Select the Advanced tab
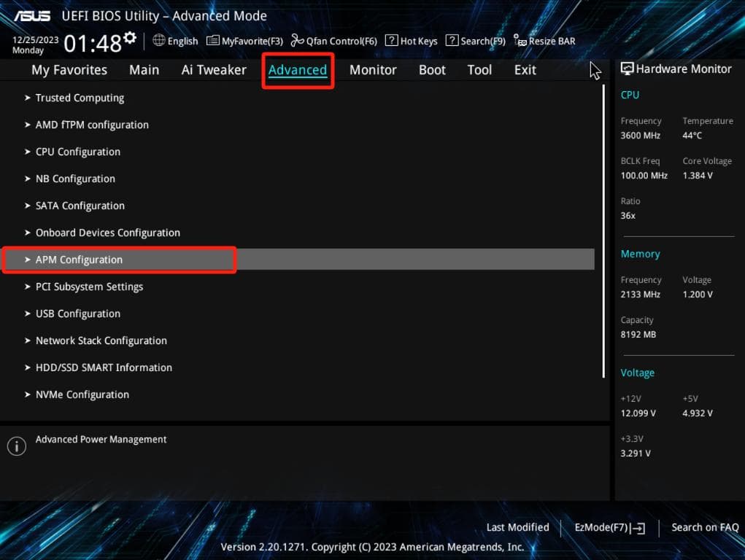Screen dimensions: 745x560 coord(298,70)
